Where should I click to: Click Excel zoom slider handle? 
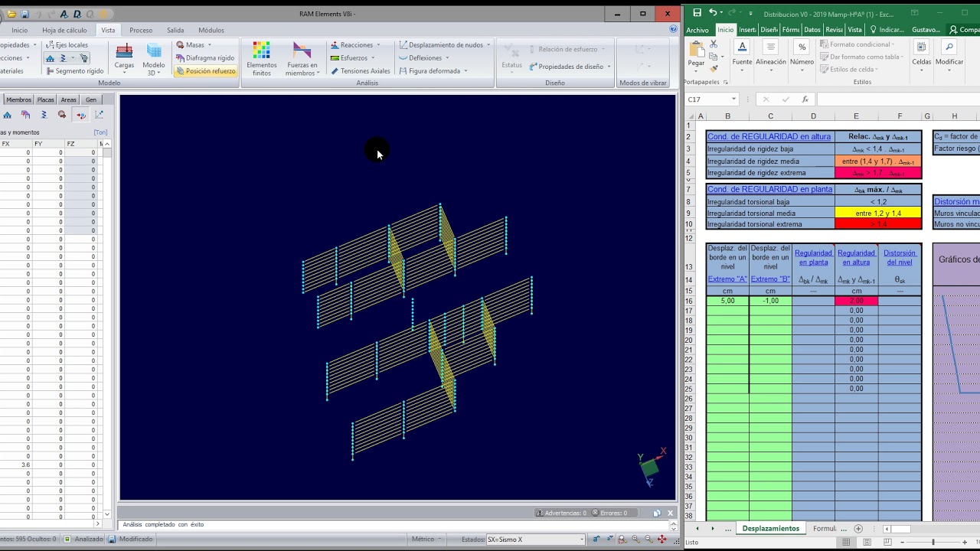(x=933, y=542)
